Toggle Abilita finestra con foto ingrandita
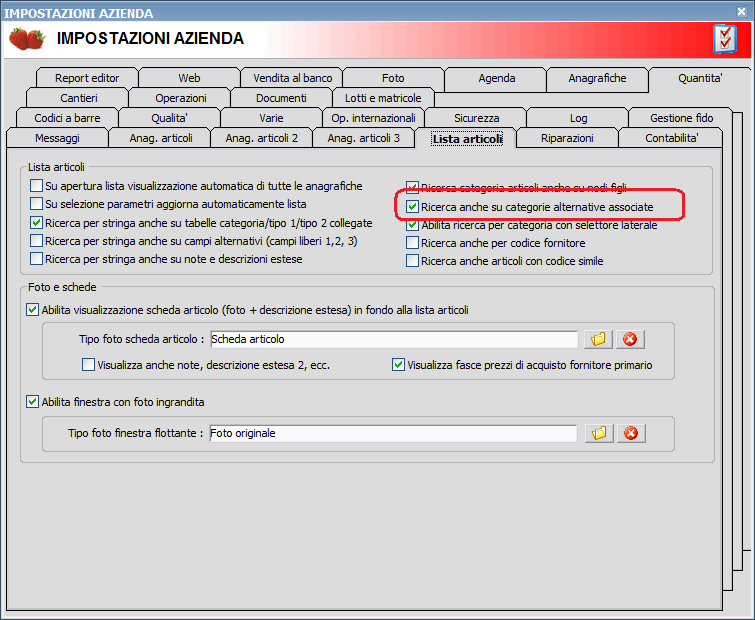755x620 pixels. click(32, 401)
